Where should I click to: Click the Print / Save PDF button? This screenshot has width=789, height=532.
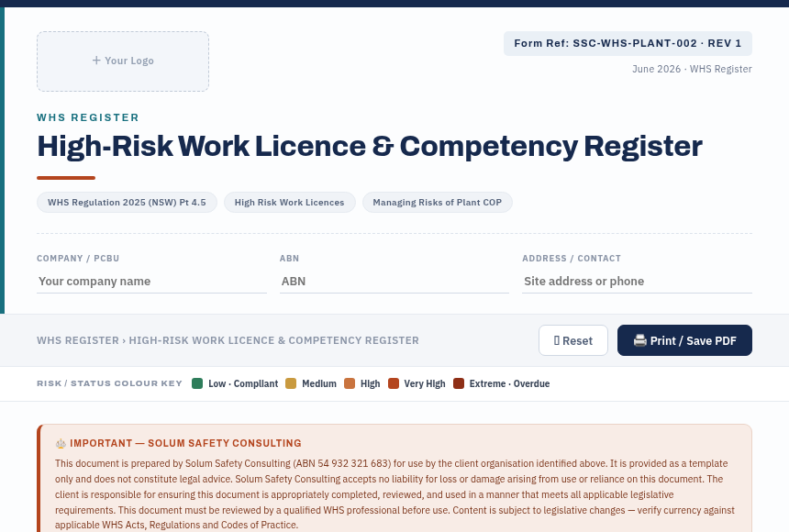(684, 340)
